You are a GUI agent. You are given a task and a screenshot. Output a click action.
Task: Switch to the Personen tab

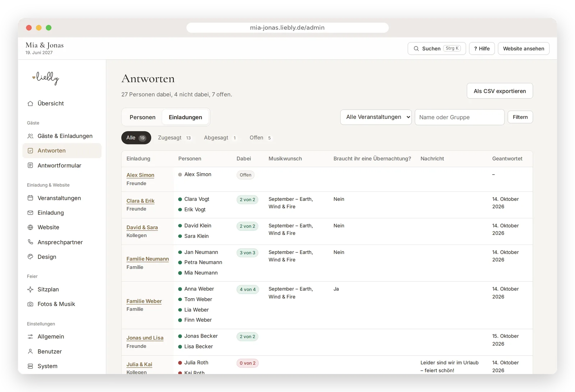(x=143, y=117)
